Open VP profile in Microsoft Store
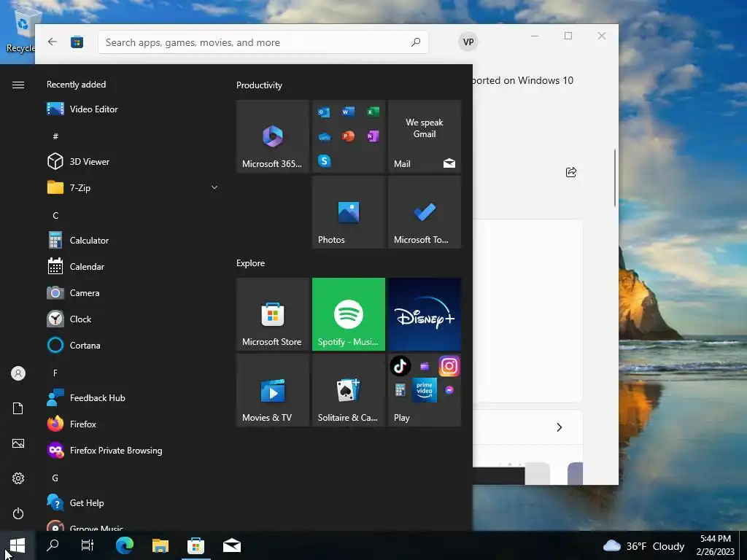 click(468, 42)
